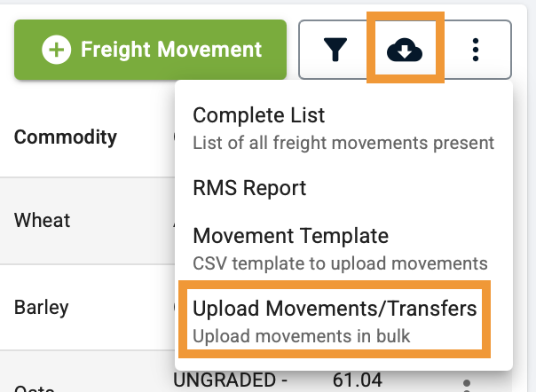Open the three-dot options menu in toolbar

476,50
